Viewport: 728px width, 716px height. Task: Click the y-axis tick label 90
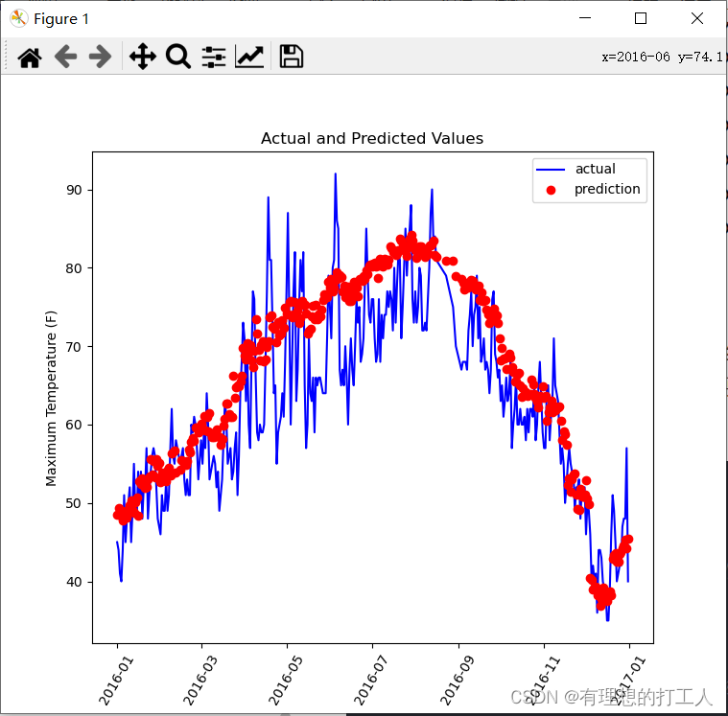(x=74, y=190)
